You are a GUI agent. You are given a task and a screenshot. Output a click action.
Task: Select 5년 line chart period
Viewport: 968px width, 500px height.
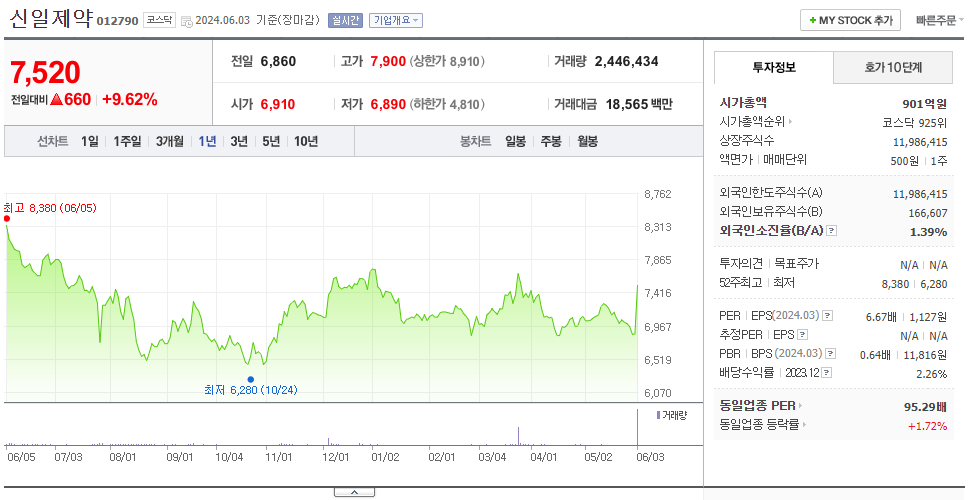[271, 141]
